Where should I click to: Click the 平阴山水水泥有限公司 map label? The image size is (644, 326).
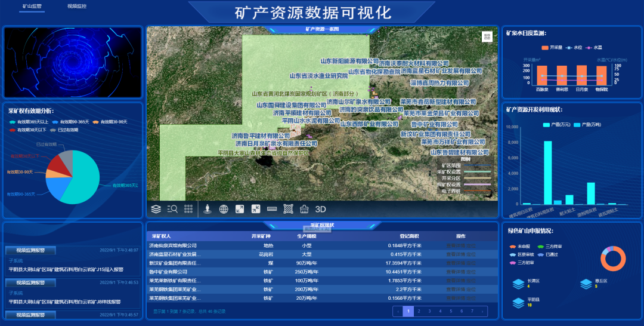[311, 121]
